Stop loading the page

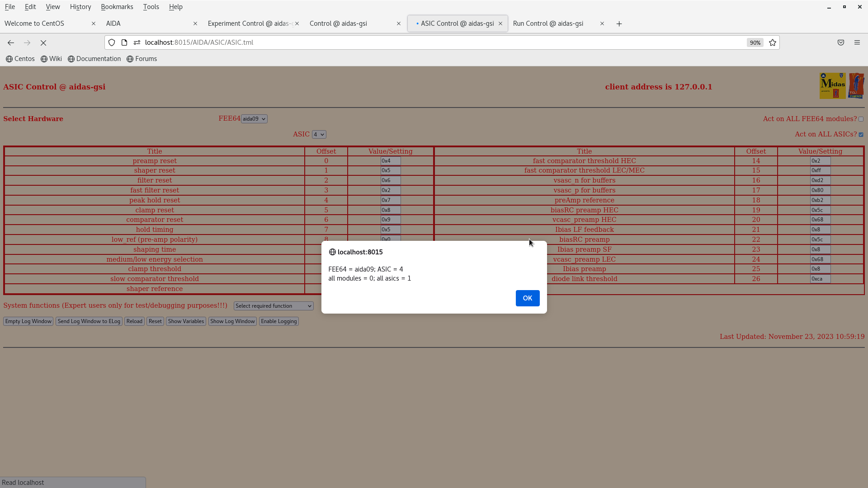43,42
